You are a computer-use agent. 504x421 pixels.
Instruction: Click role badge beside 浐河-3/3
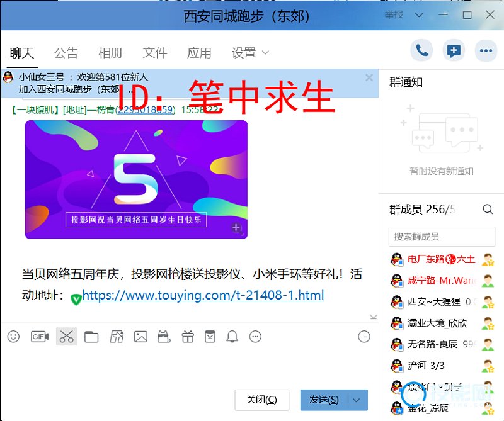(x=488, y=366)
